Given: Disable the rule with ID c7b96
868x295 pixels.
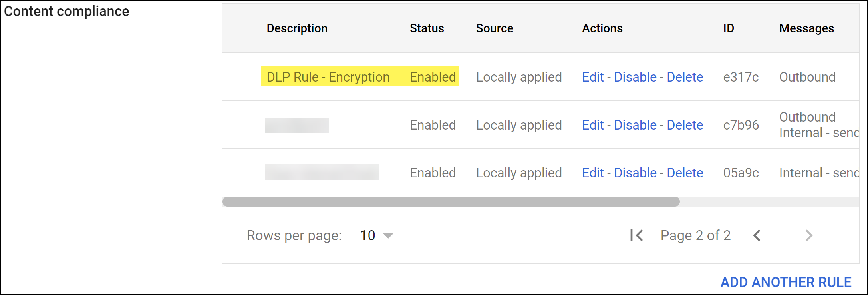Looking at the screenshot, I should point(635,125).
